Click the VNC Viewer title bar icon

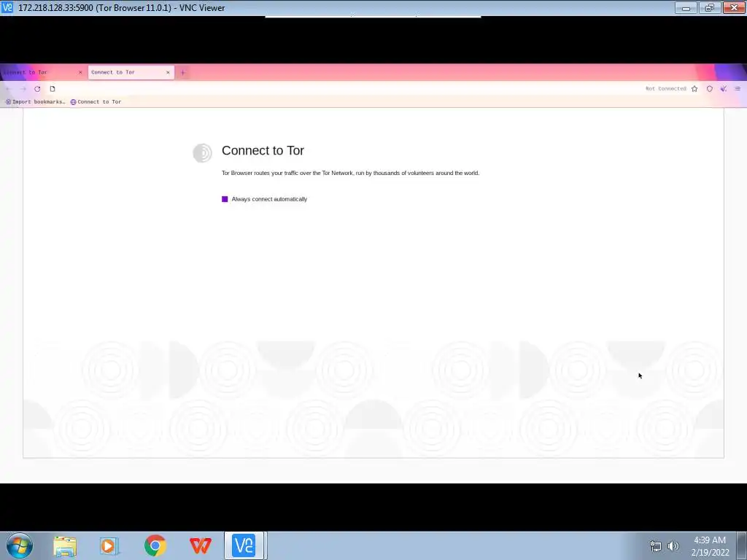tap(7, 7)
